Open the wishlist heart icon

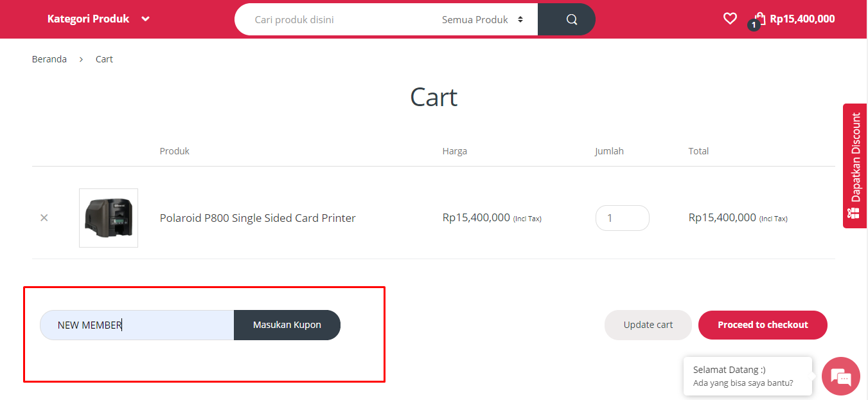coord(730,19)
